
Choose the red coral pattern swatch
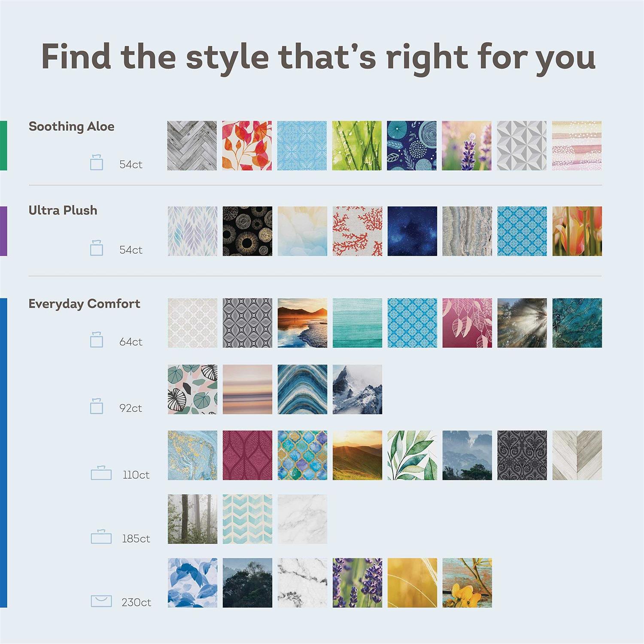(x=357, y=231)
